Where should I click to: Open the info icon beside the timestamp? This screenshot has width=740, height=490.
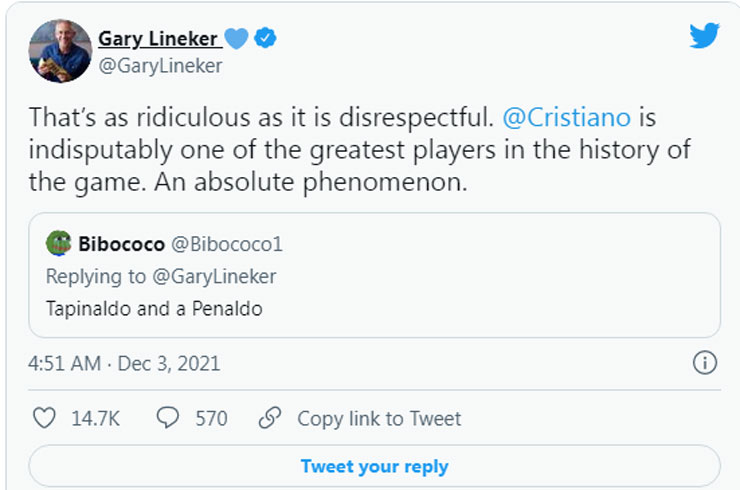pos(705,363)
